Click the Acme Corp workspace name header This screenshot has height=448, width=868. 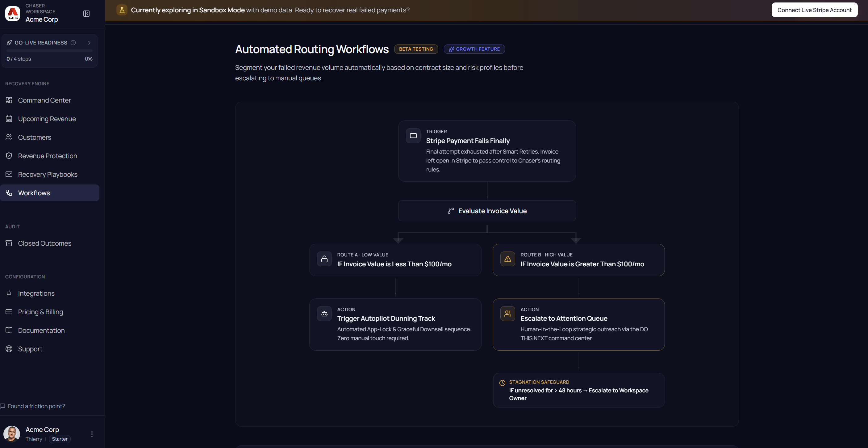(42, 19)
